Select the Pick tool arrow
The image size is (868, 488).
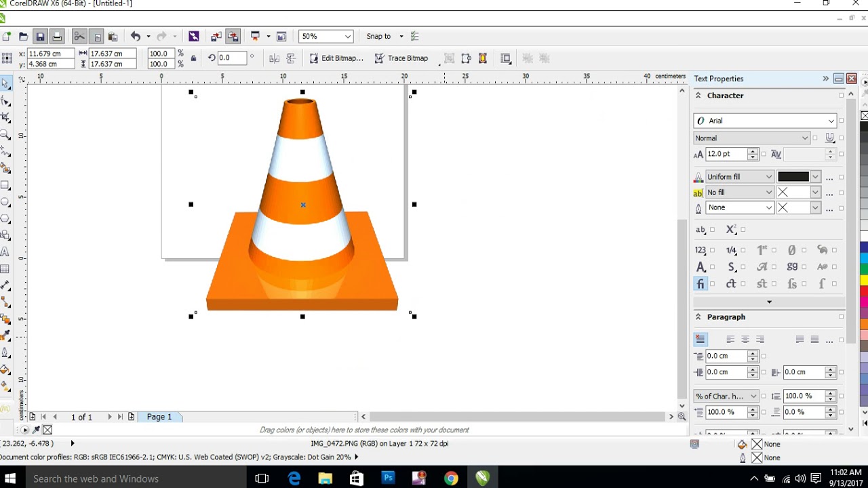point(5,83)
